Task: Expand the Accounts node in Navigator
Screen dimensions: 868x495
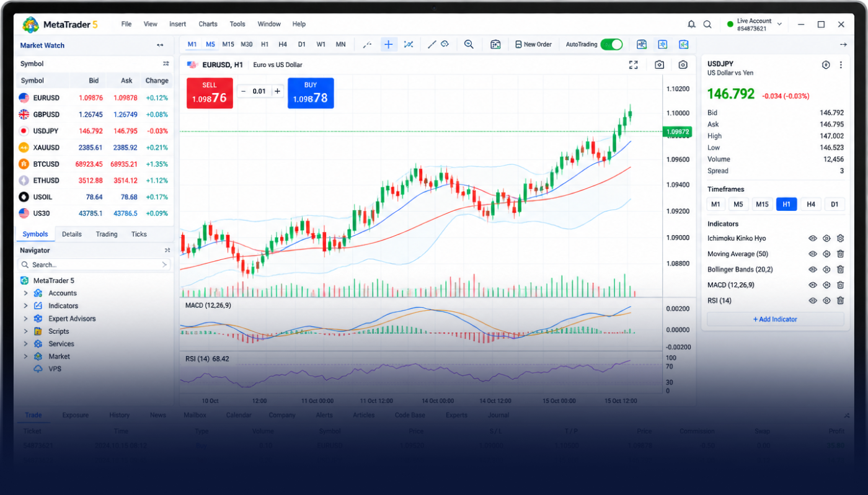Action: (25, 293)
